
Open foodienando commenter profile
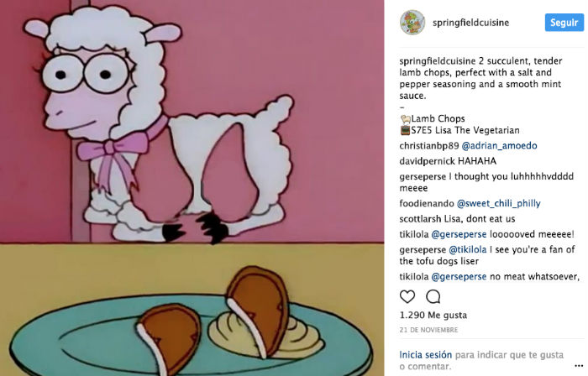427,204
